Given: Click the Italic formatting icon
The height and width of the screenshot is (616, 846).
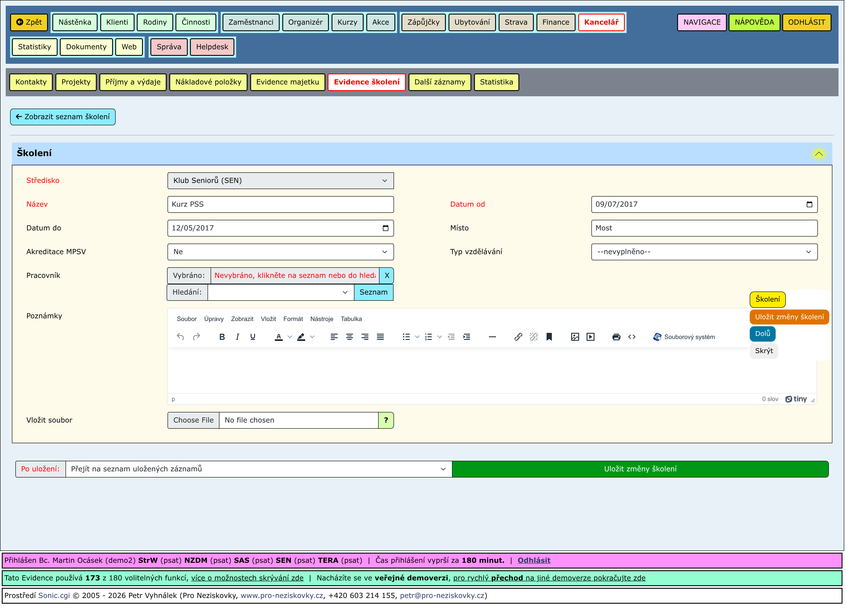Looking at the screenshot, I should pos(237,337).
